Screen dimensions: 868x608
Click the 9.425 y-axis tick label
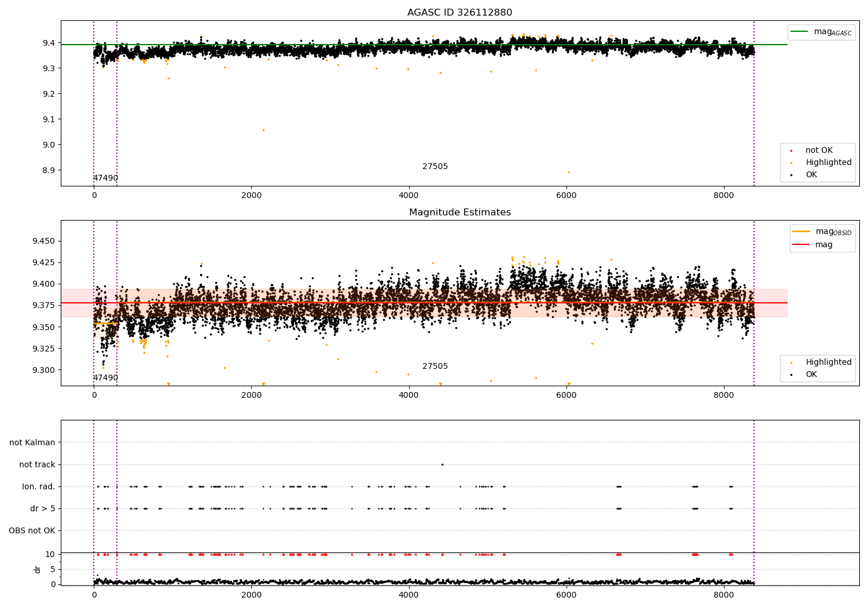43,262
